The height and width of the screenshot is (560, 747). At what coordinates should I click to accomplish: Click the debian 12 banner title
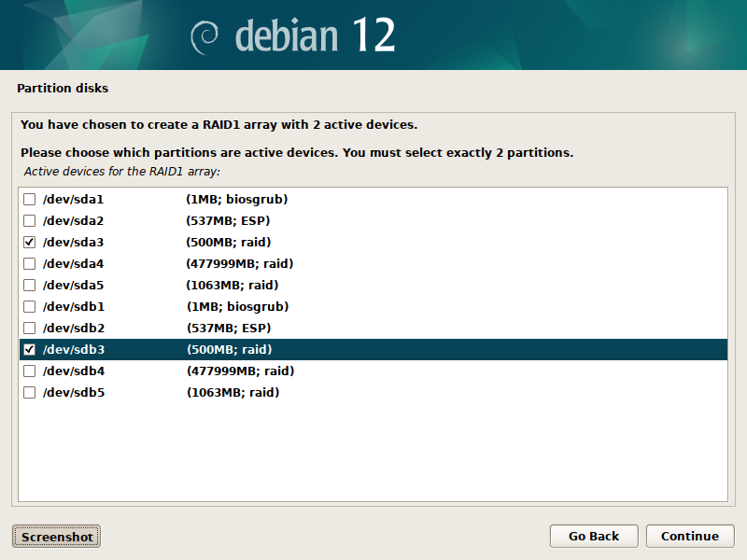(315, 35)
